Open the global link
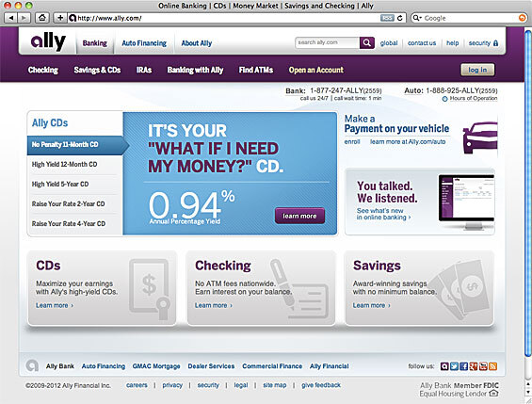Viewport: 532px width, 404px height. click(389, 43)
